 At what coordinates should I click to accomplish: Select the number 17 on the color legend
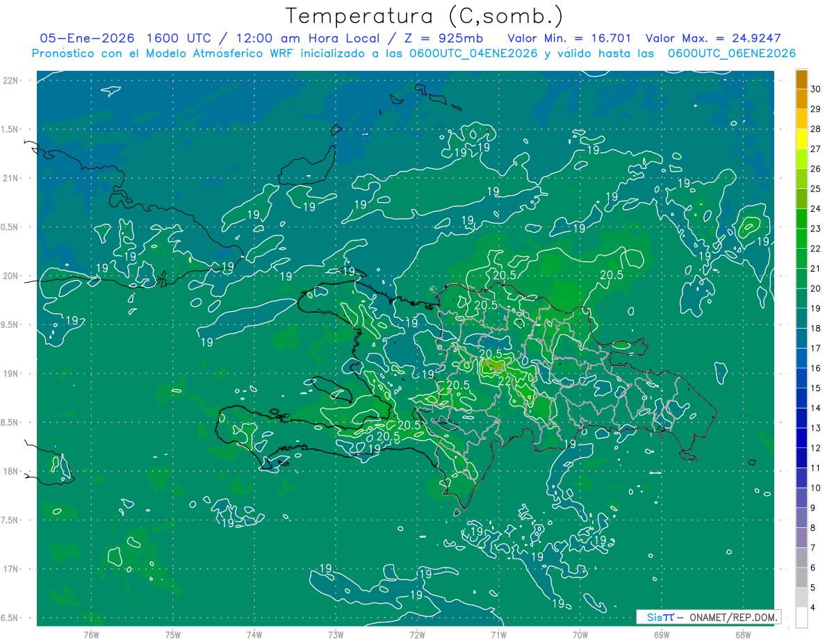(x=816, y=349)
